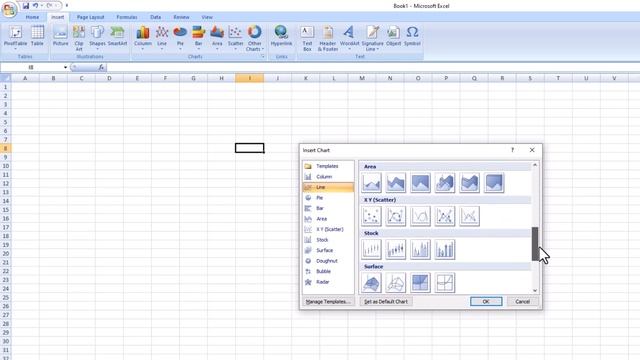Select the Stock chart category in the dialog
Viewport: 640px width, 360px height.
pyautogui.click(x=328, y=240)
